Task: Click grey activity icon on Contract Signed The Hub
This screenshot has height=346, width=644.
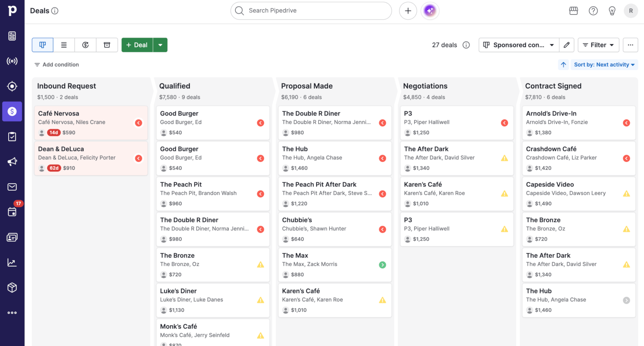Action: click(x=626, y=301)
